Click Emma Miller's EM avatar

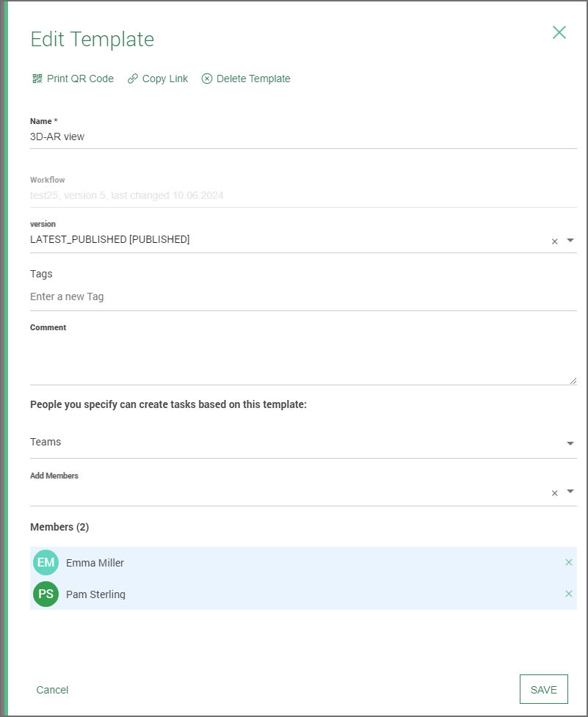(x=46, y=563)
